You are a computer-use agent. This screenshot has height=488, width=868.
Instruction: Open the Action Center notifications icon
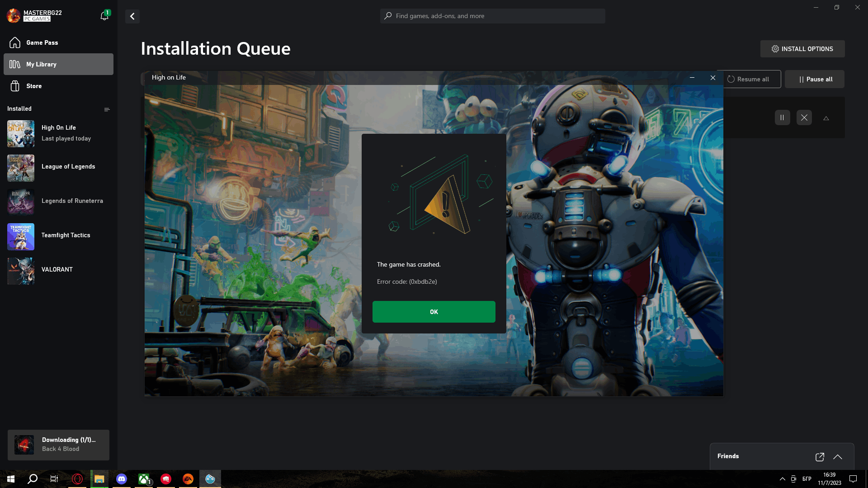853,479
